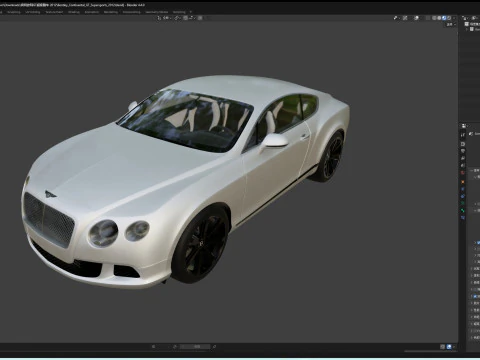The width and height of the screenshot is (480, 360).
Task: Open the View Layer properties tab
Action: pos(463,158)
